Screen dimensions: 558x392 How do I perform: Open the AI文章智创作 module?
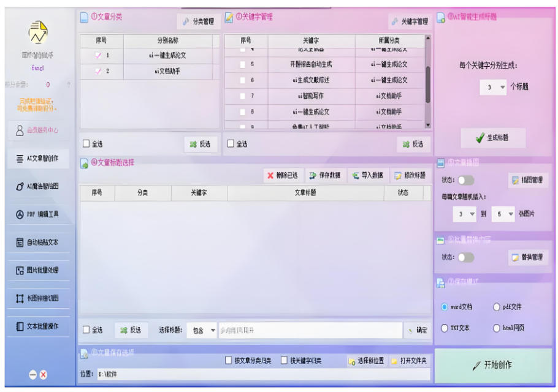point(38,159)
